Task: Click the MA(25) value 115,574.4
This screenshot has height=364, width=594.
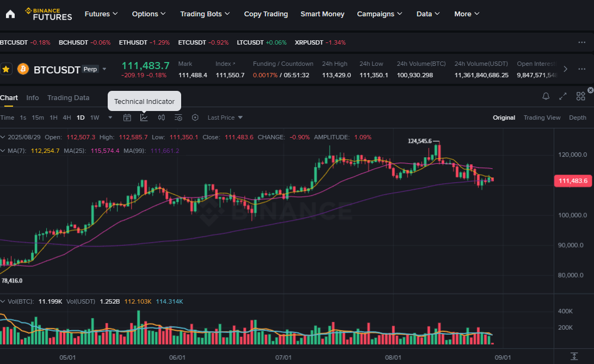Action: pyautogui.click(x=105, y=151)
